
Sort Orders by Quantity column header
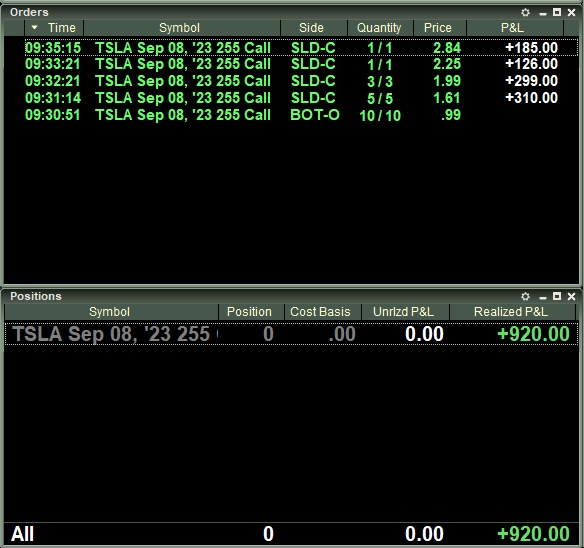pos(380,28)
